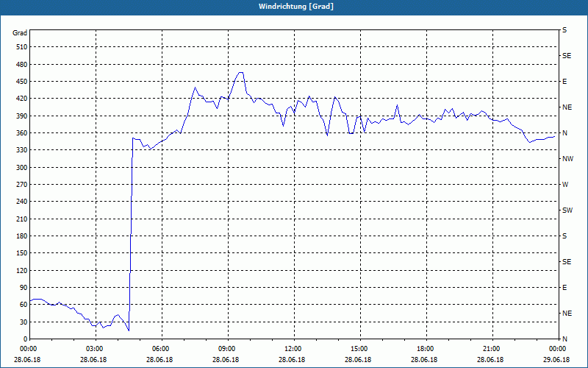
Task: Select the 330 axis value
Action: [x=22, y=150]
